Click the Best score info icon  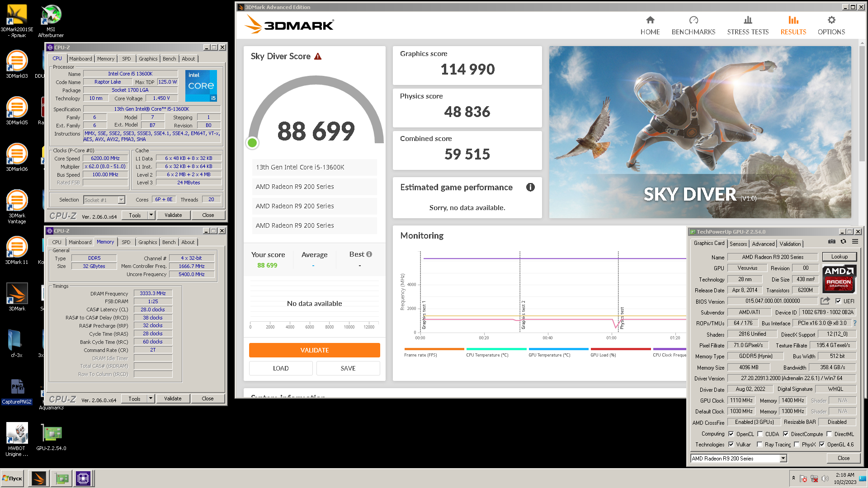point(369,254)
